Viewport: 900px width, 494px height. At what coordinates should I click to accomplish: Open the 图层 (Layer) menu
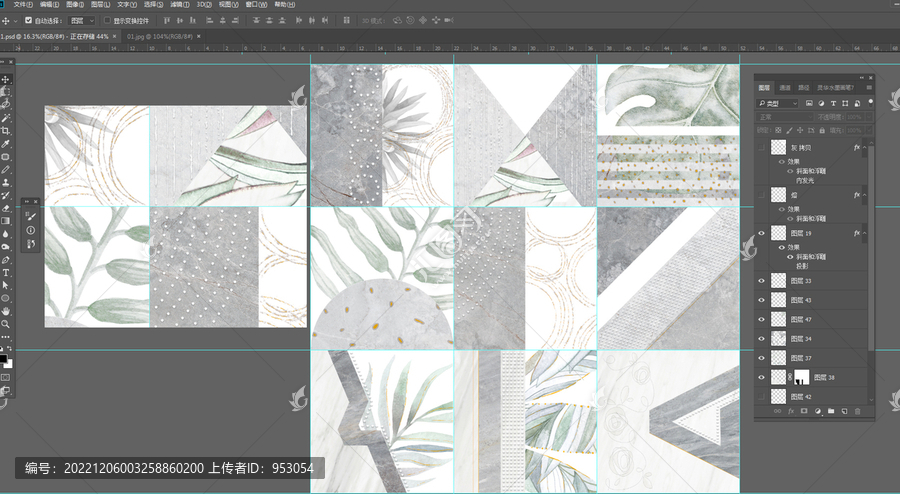click(100, 4)
